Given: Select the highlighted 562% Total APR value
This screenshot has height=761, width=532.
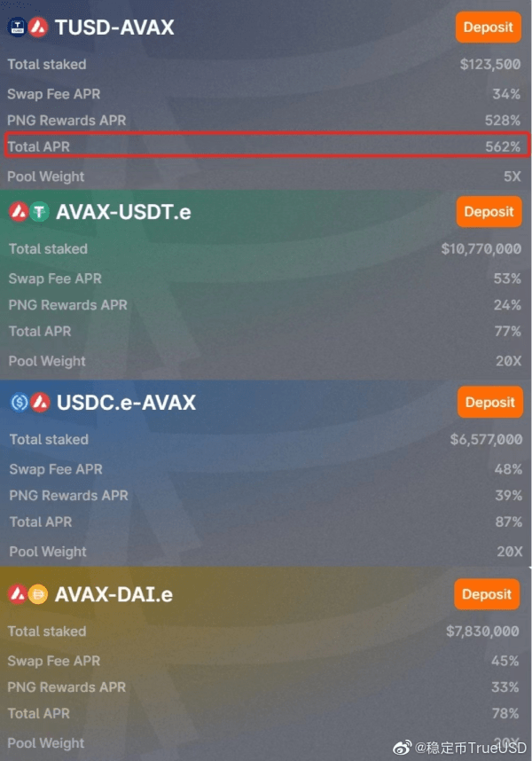Looking at the screenshot, I should 503,146.
